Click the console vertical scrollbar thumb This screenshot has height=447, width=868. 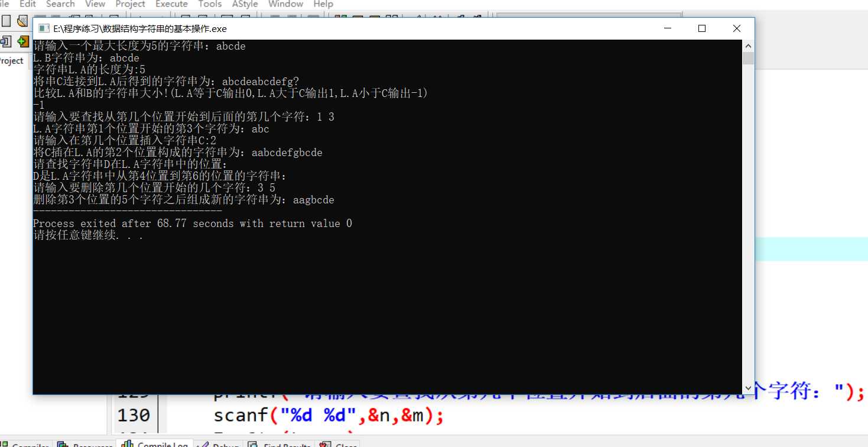point(749,58)
